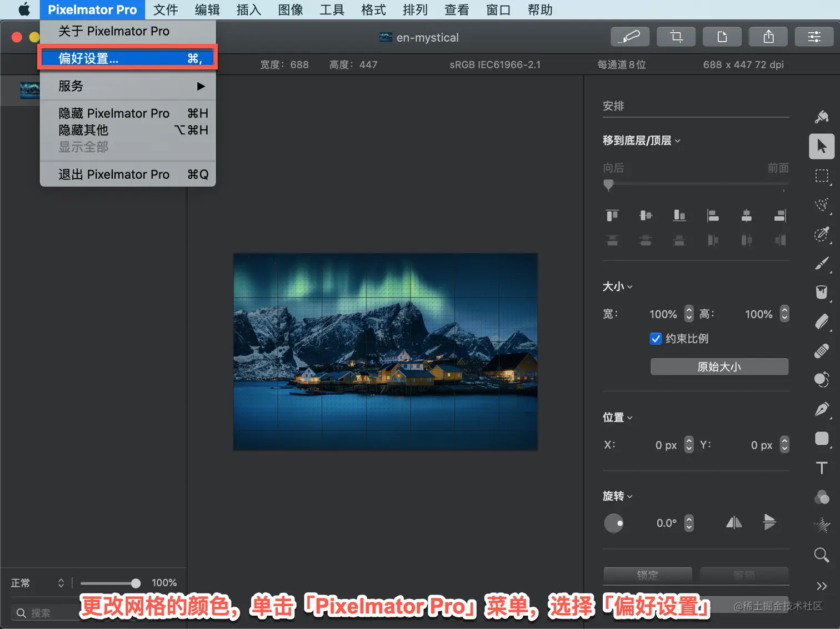The image size is (840, 629).
Task: Align objects to bottom edges
Action: pos(679,215)
